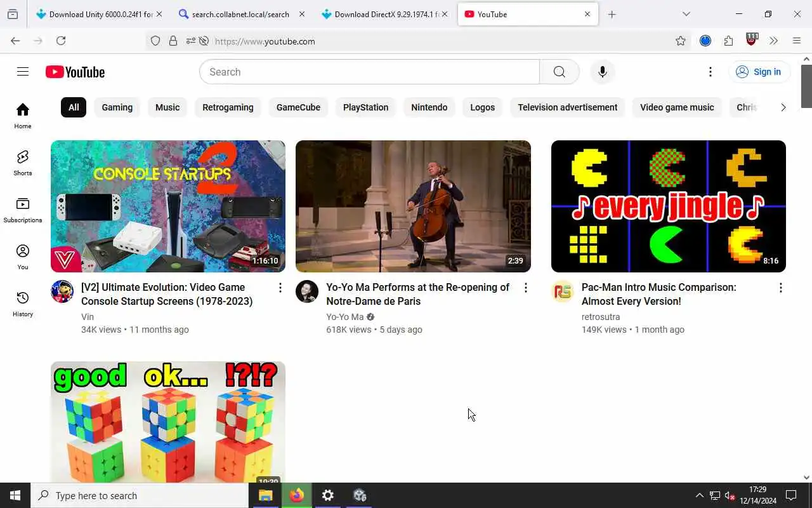
Task: Open options for Console Startup Screens video
Action: point(280,288)
